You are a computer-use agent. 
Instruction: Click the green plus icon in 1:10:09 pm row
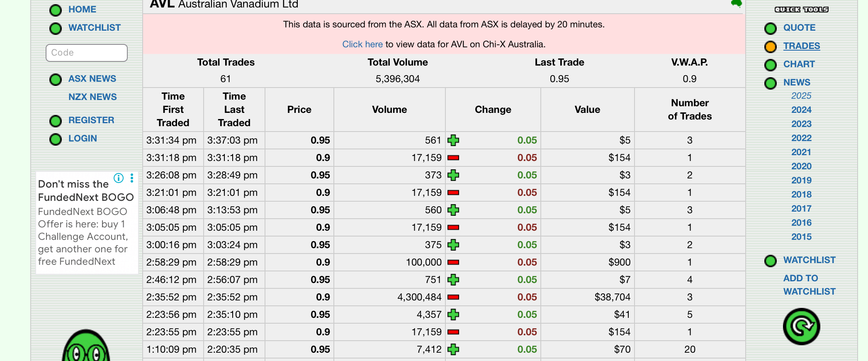[453, 349]
